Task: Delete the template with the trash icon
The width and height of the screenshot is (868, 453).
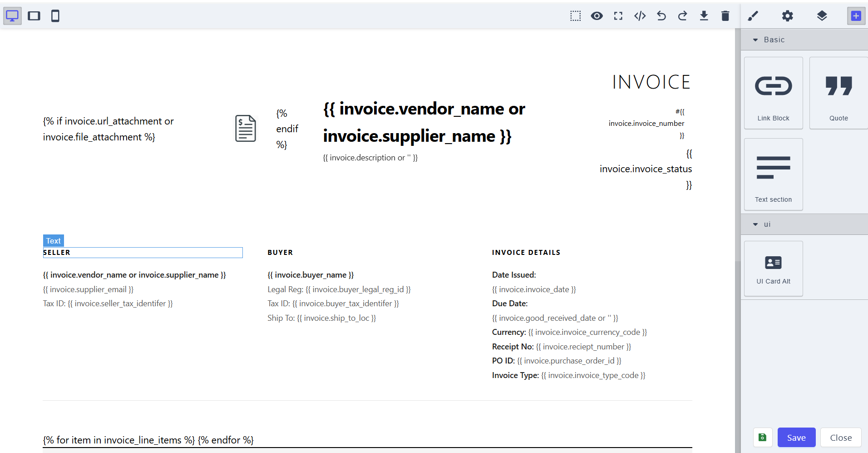Action: (725, 15)
